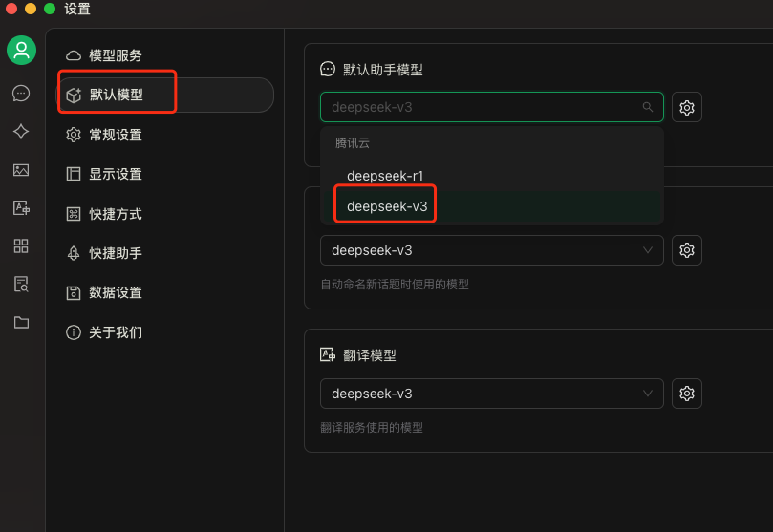
Task: Open 数据设置 settings section
Action: [165, 292]
